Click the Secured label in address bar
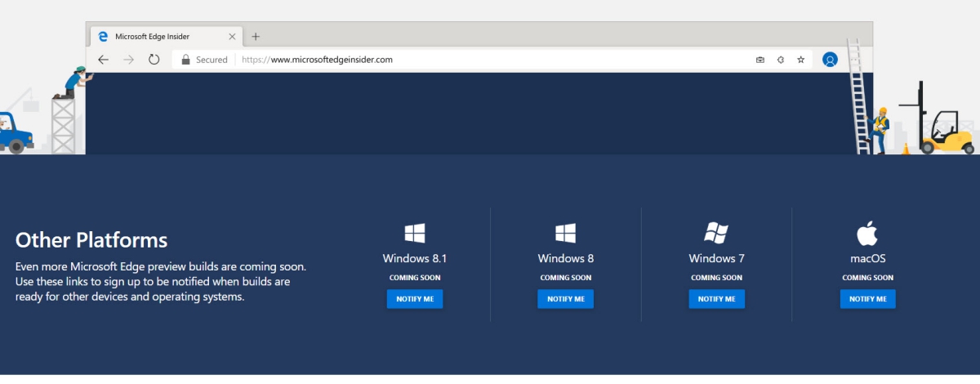980x384 pixels. tap(212, 60)
